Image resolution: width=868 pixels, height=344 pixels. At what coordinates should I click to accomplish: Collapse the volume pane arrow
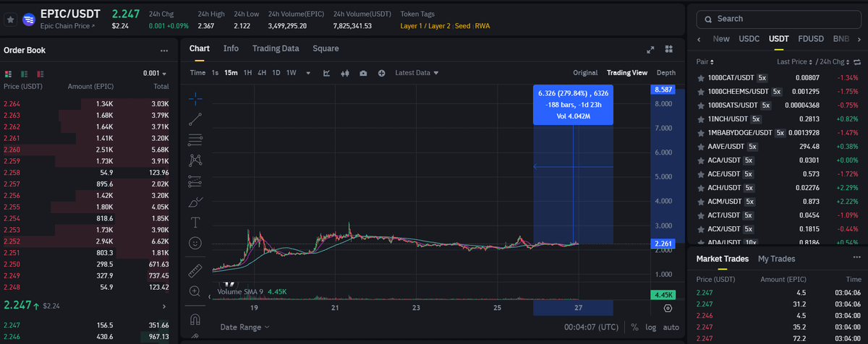tap(210, 296)
